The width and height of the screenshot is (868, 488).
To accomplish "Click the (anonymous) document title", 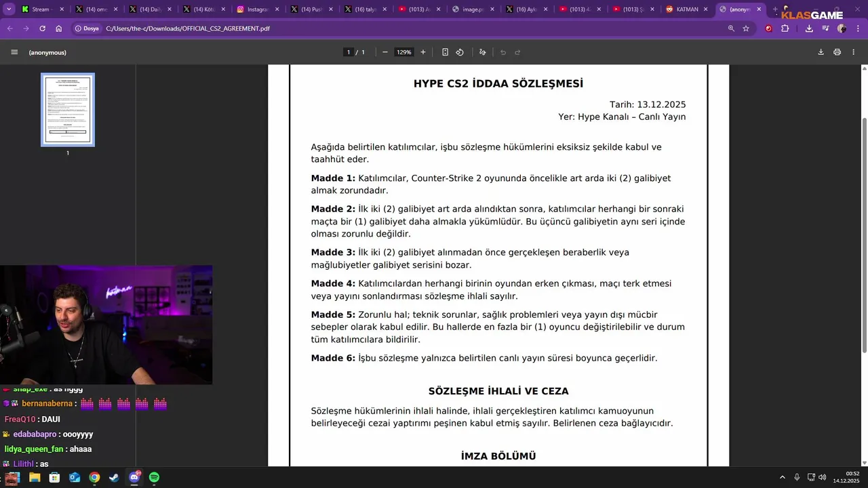I will point(47,52).
